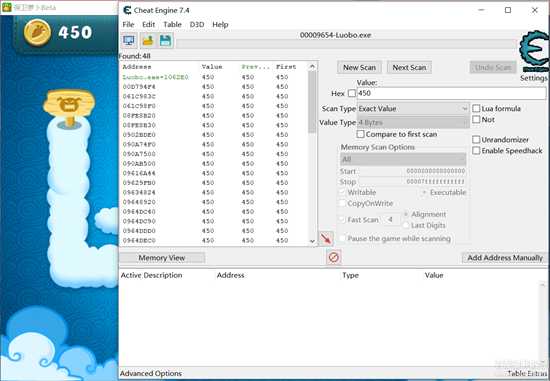This screenshot has height=381, width=550.
Task: Click the gold carrot coin icon
Action: pyautogui.click(x=37, y=33)
